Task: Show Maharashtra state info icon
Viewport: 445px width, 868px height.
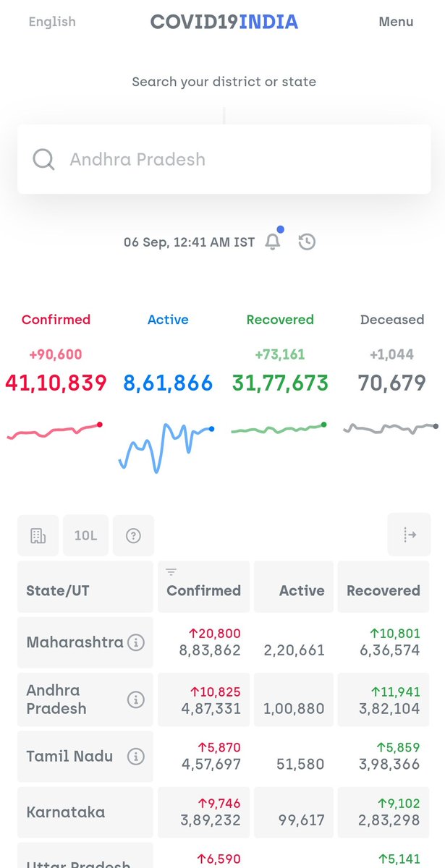Action: (136, 642)
